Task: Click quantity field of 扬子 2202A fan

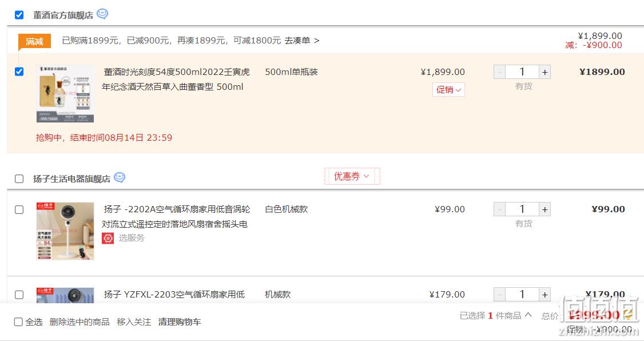Action: [x=522, y=209]
